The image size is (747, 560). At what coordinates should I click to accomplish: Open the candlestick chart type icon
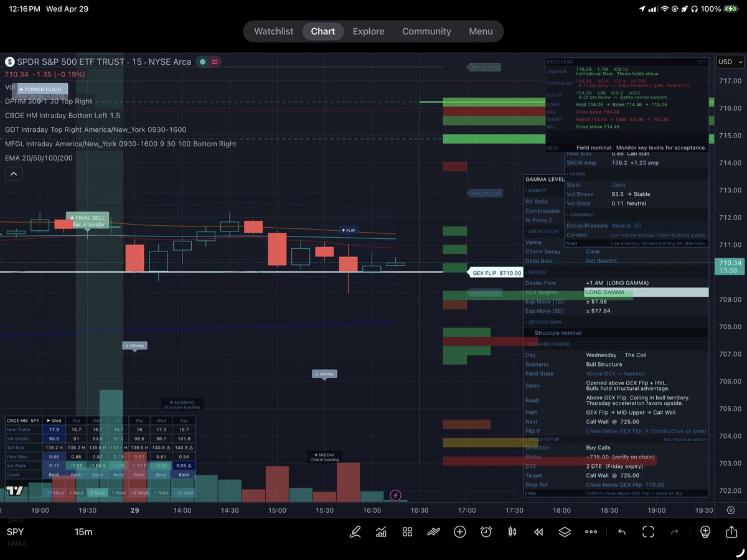click(x=513, y=532)
